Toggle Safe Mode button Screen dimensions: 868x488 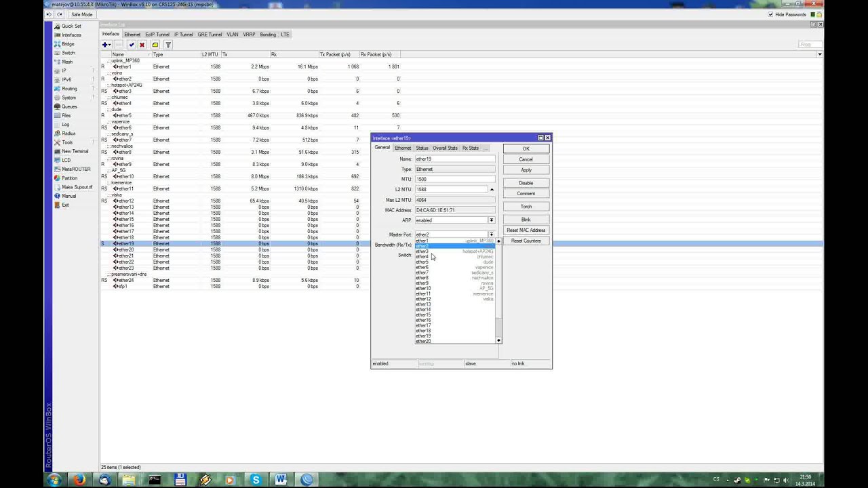click(x=81, y=14)
